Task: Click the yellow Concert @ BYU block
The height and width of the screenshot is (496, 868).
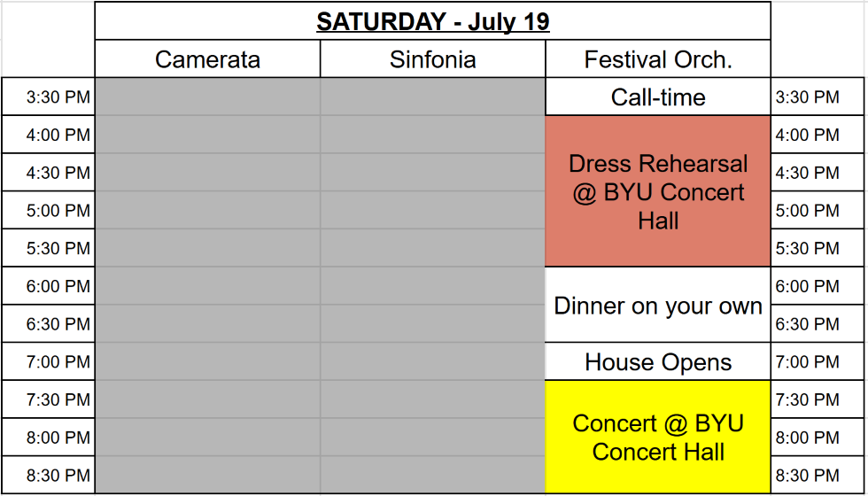Action: tap(657, 438)
